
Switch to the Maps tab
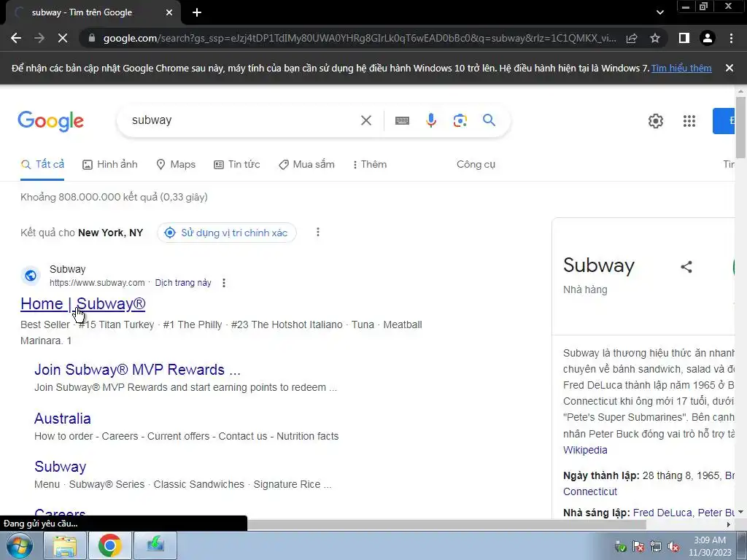176,164
